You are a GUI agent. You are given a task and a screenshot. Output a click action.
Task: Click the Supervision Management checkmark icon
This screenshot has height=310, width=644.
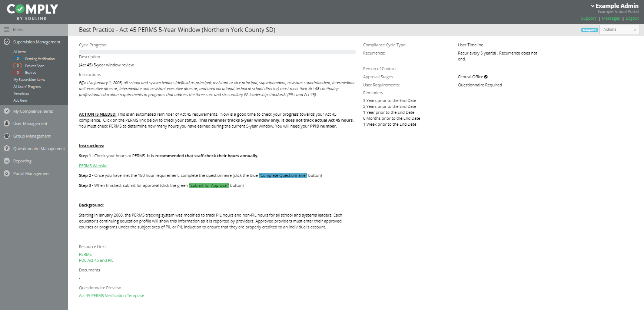tap(7, 42)
